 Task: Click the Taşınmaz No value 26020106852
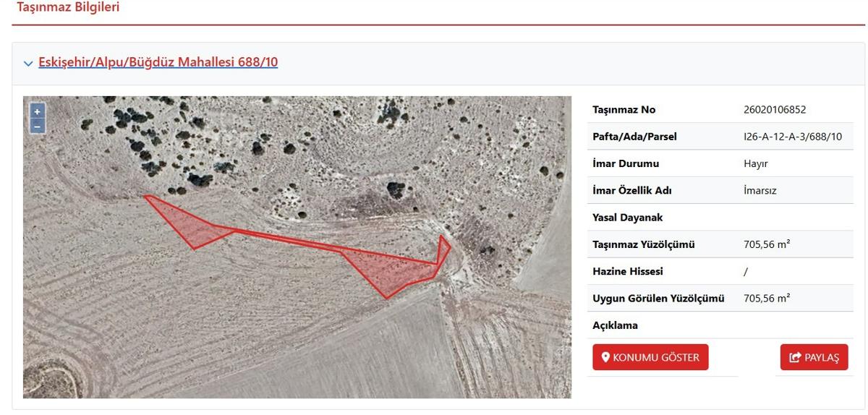tap(775, 110)
